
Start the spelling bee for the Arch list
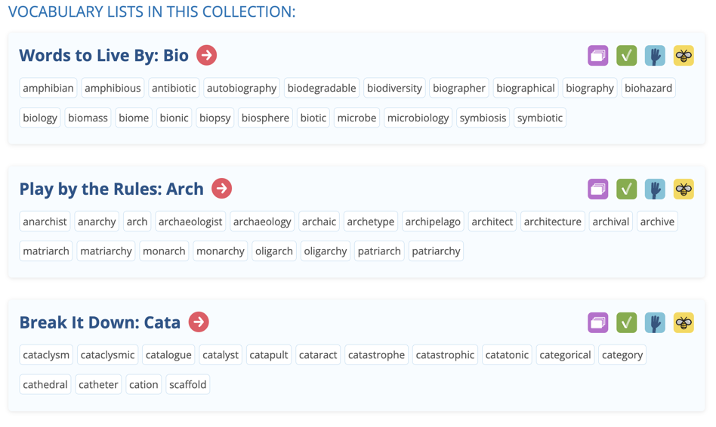pos(684,189)
